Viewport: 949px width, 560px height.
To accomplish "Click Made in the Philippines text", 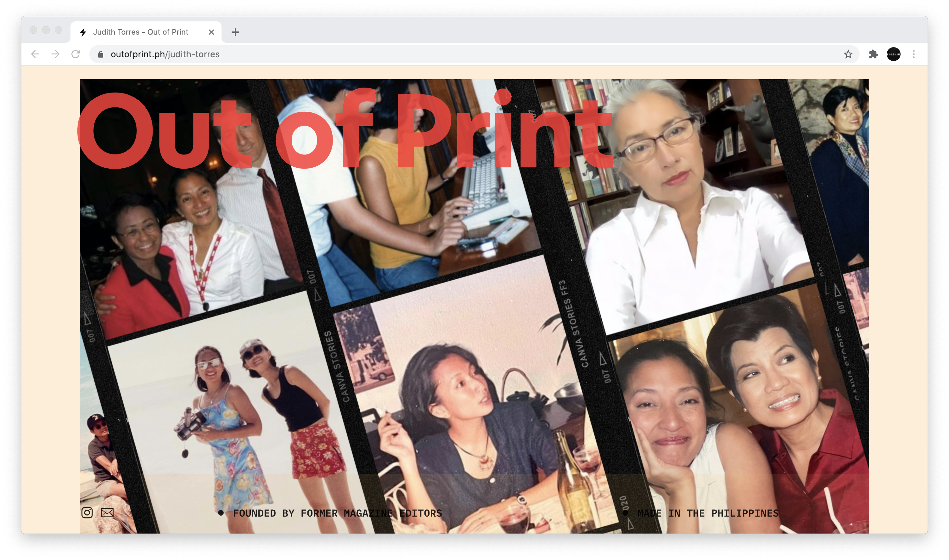I will pos(708,513).
